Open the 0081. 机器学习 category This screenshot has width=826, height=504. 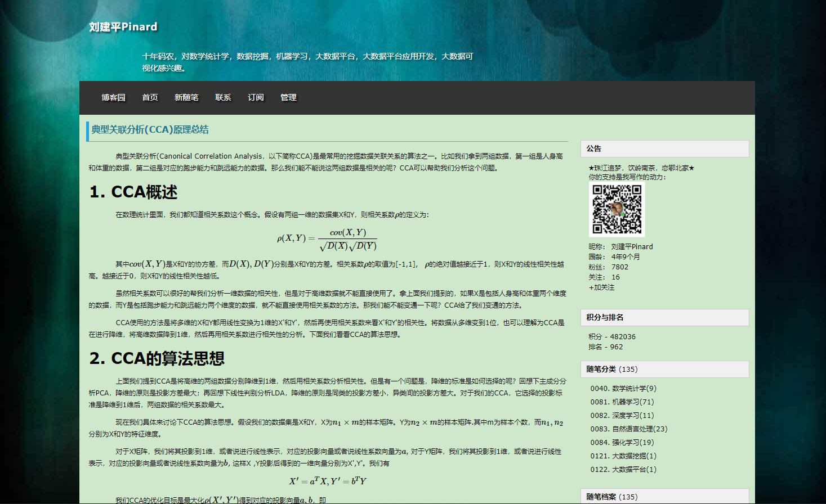click(621, 402)
